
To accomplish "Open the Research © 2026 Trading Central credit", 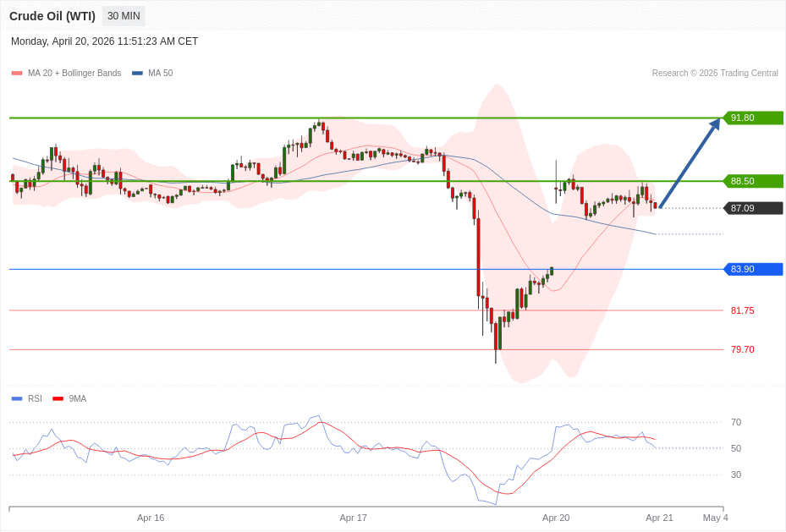I will [714, 74].
